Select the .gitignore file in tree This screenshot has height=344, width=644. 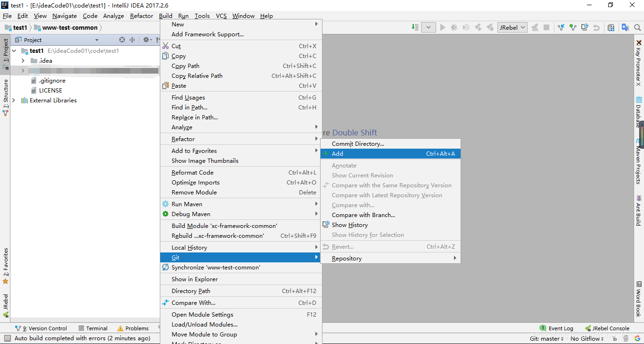(48, 80)
